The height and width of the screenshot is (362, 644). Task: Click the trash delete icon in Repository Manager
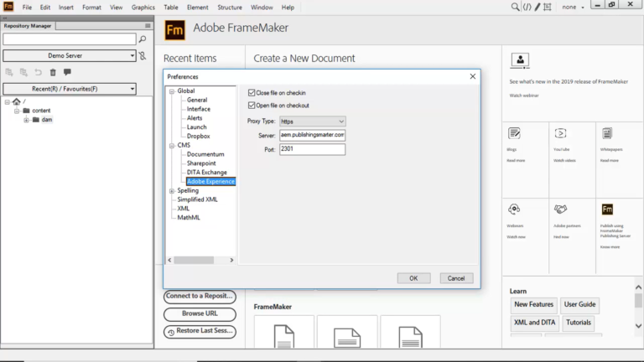tap(53, 72)
